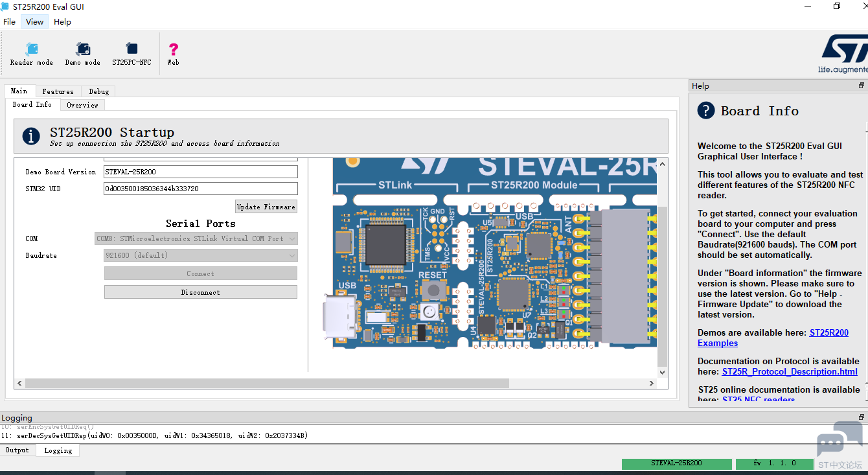Restore the application window

837,6
